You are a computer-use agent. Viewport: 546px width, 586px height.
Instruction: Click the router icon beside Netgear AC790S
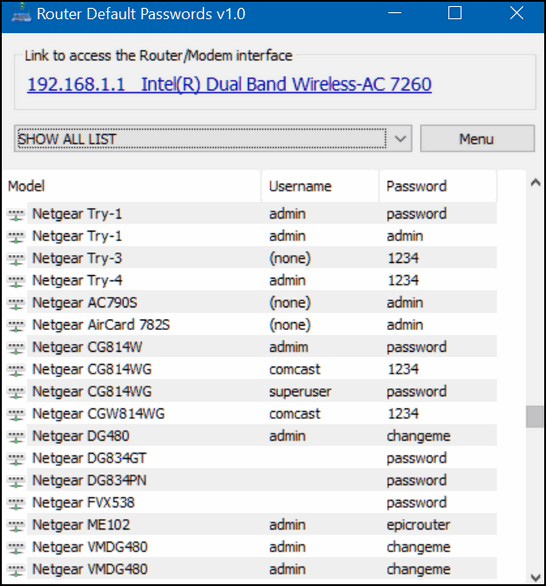pos(16,303)
